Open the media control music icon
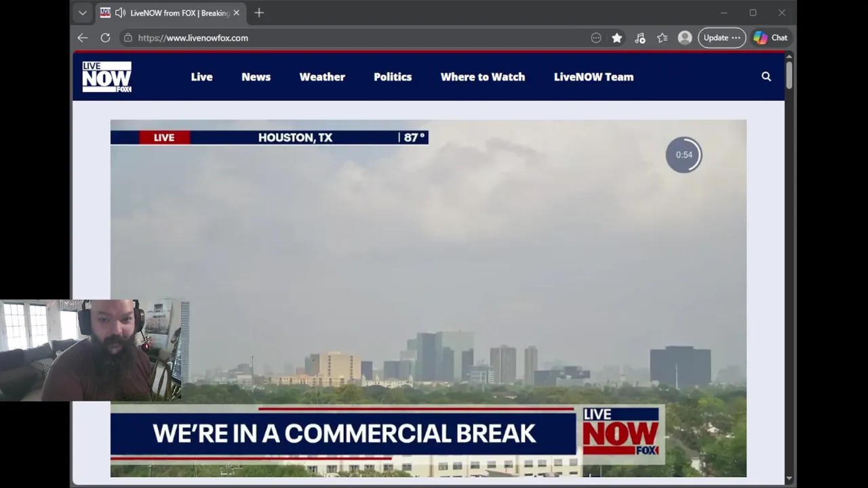This screenshot has width=868, height=488. [639, 38]
